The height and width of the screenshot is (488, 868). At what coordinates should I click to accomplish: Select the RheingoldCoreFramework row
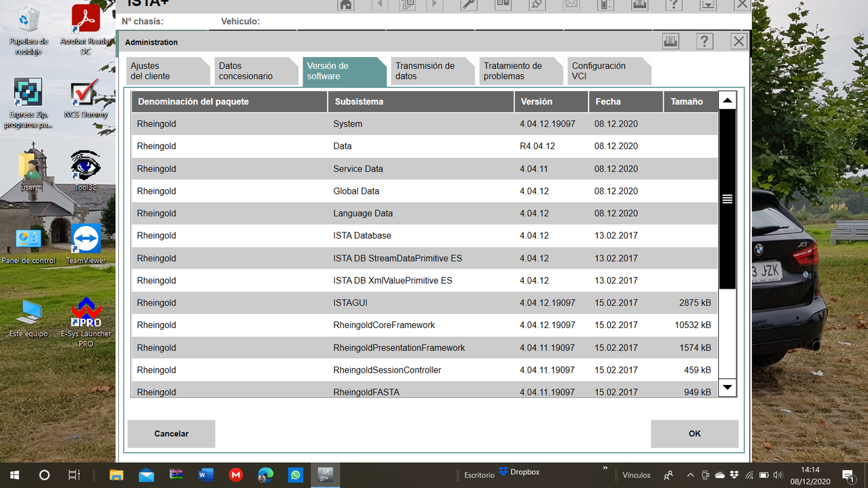[x=425, y=325]
